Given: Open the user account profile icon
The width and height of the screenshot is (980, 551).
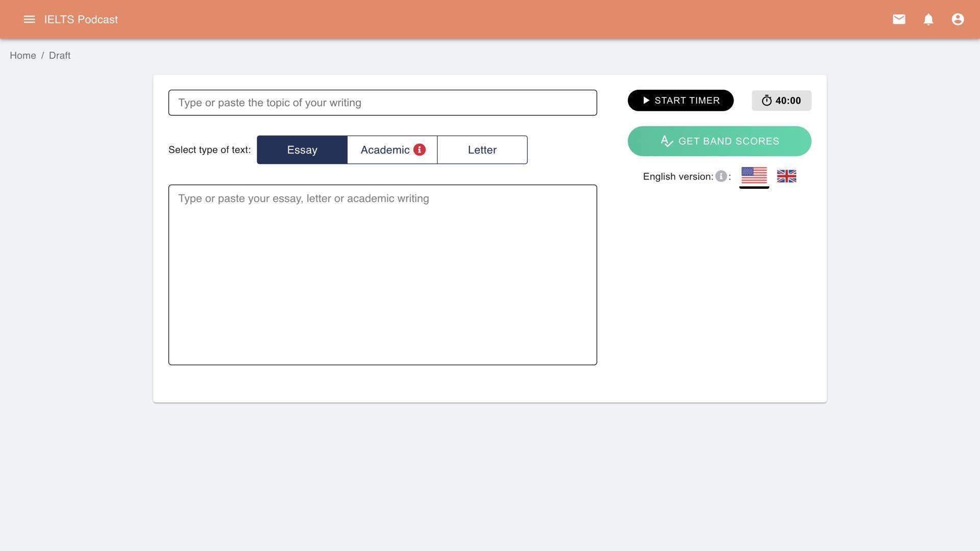Looking at the screenshot, I should click(958, 19).
